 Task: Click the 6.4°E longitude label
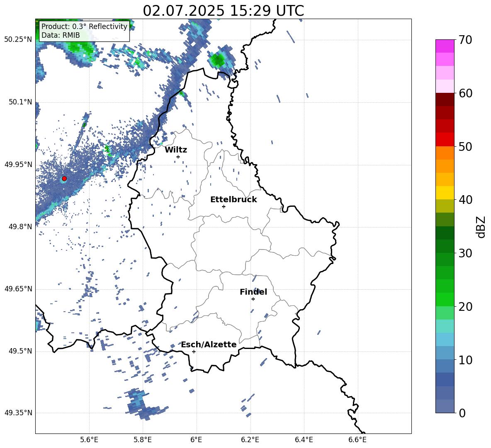tap(304, 440)
